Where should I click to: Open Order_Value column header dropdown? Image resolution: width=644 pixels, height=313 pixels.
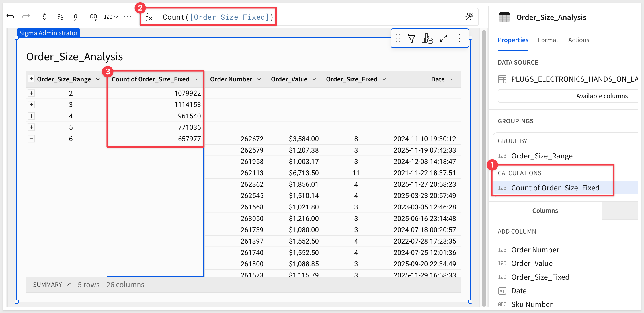coord(314,79)
